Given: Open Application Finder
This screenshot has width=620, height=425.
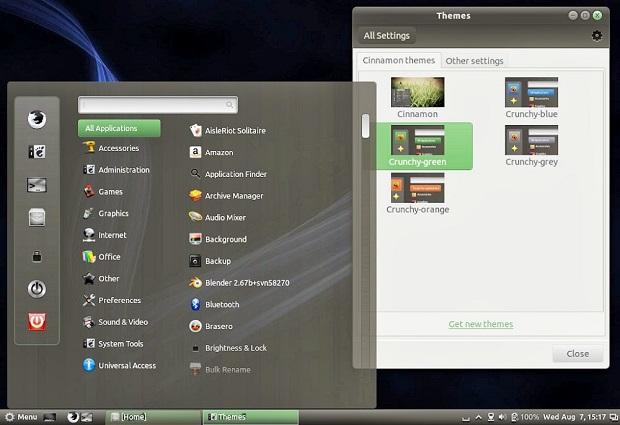Looking at the screenshot, I should (x=228, y=174).
